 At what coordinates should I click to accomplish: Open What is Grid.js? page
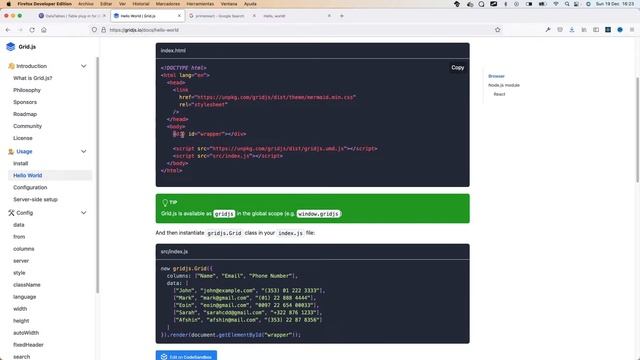click(x=33, y=78)
